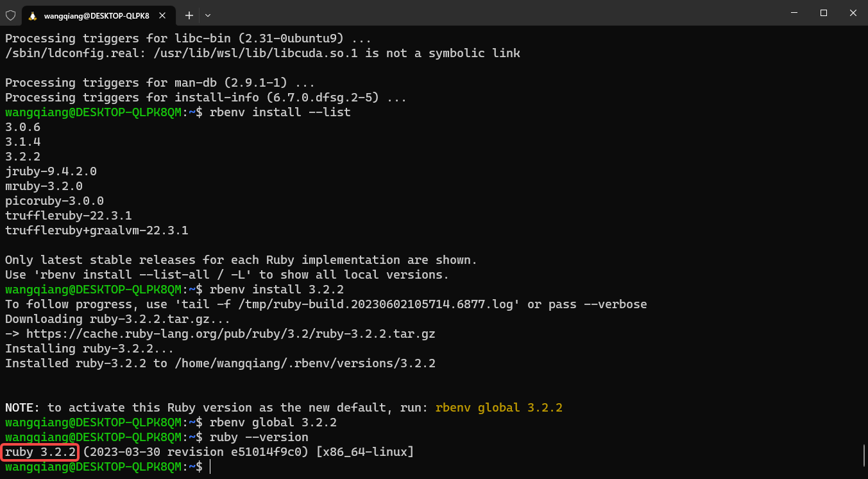Minimize the terminal window
This screenshot has height=479, width=868.
(x=793, y=13)
